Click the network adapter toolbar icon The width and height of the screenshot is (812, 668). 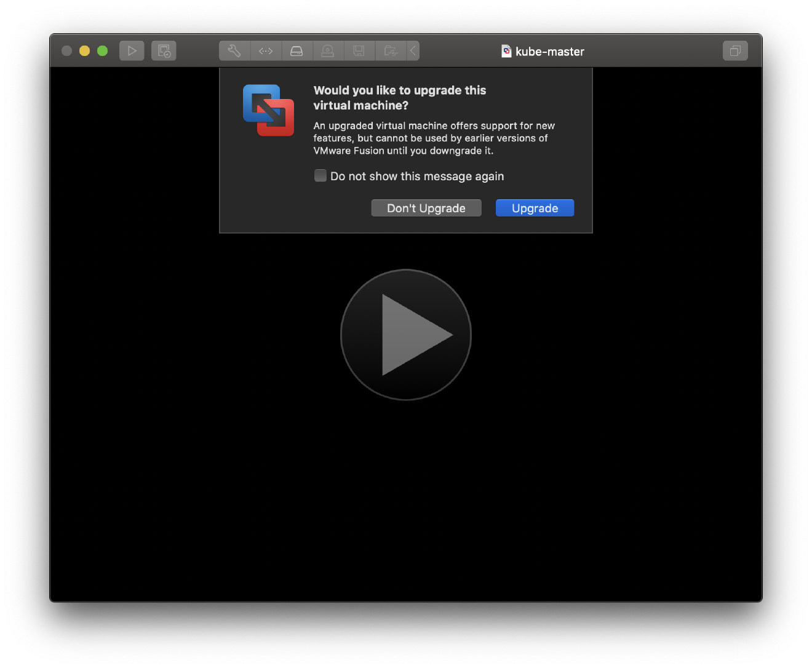click(266, 50)
